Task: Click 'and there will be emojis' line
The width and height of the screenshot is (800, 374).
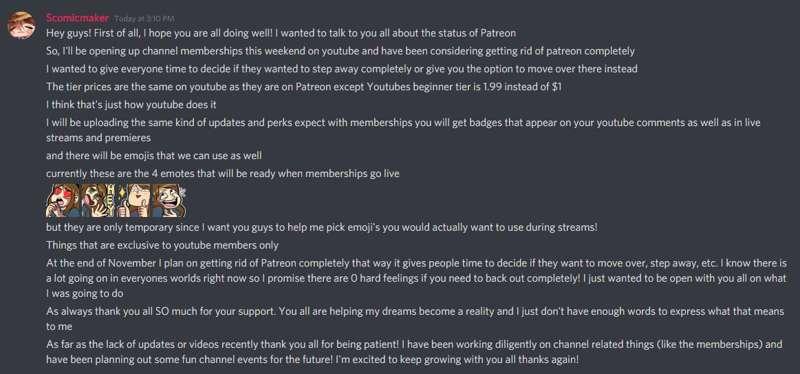Action: pos(154,155)
